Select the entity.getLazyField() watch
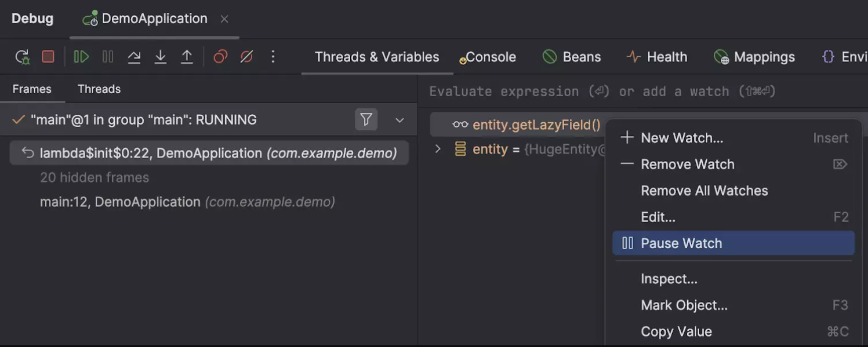The width and height of the screenshot is (868, 347). [536, 125]
